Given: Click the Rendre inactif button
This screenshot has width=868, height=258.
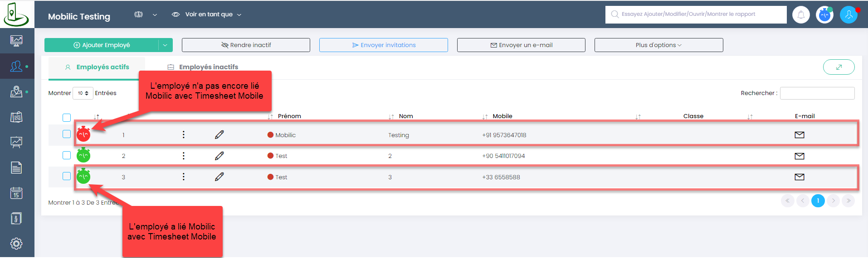Looking at the screenshot, I should pos(246,45).
